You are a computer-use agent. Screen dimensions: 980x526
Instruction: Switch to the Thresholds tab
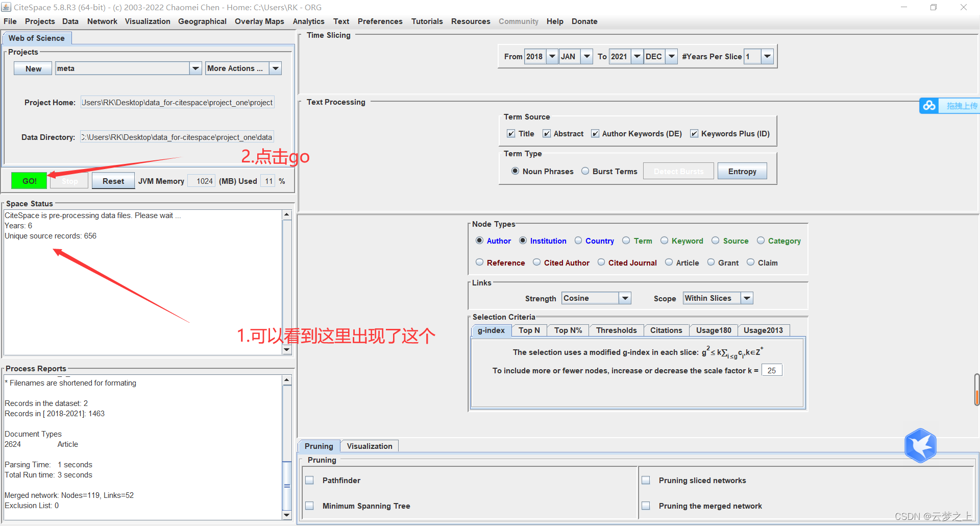tap(616, 330)
